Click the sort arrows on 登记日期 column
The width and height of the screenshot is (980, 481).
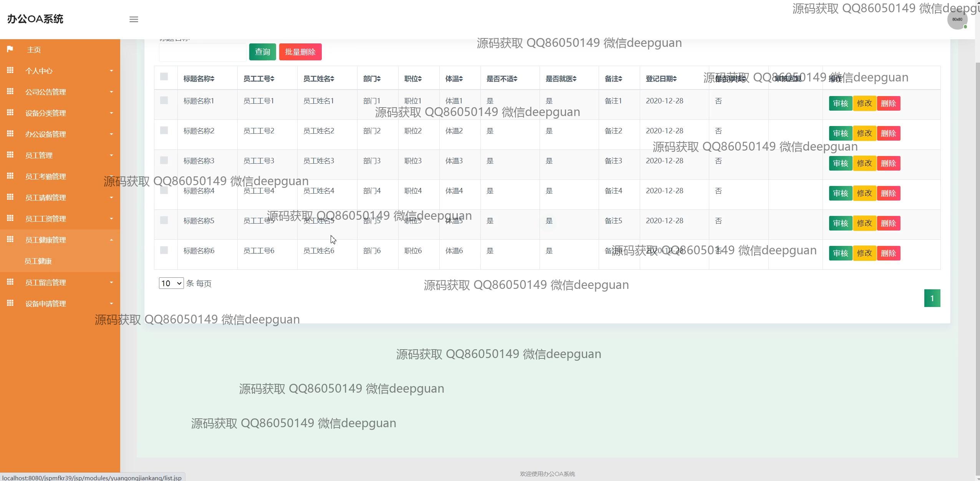coord(674,79)
